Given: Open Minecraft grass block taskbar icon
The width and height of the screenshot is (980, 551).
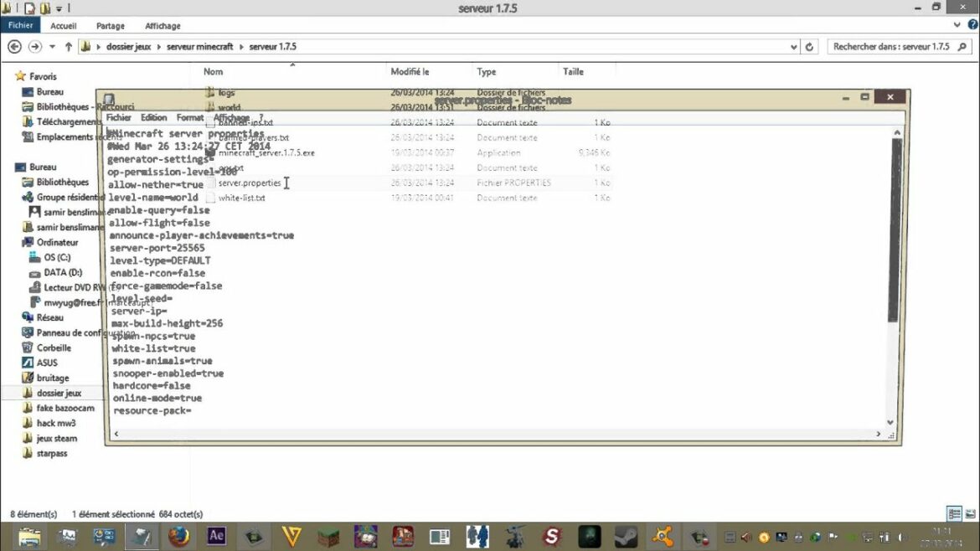Looking at the screenshot, I should click(x=329, y=536).
